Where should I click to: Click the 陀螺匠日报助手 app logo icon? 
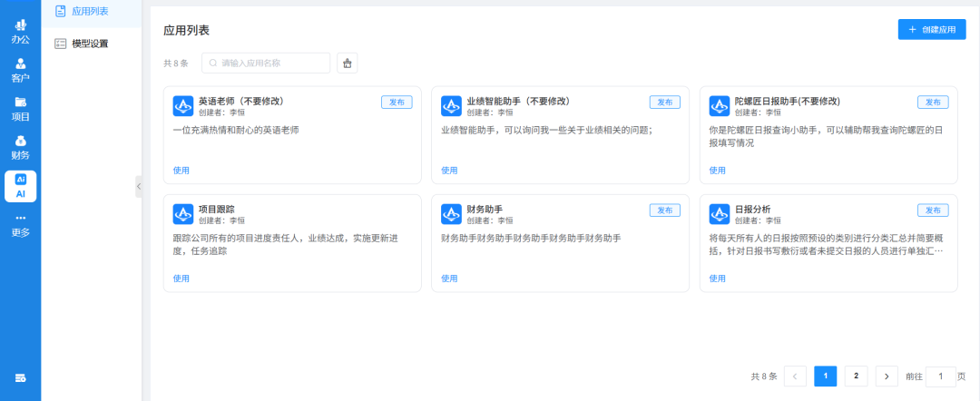[720, 106]
